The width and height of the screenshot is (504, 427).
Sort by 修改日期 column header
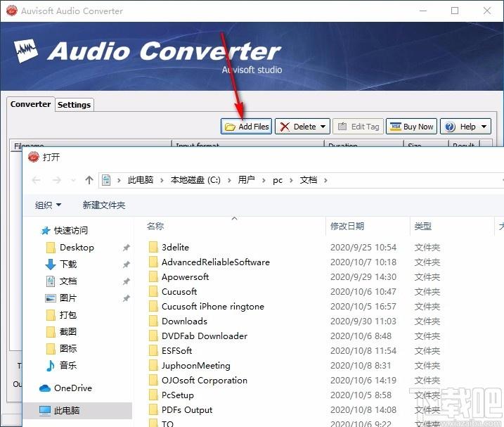click(x=347, y=227)
